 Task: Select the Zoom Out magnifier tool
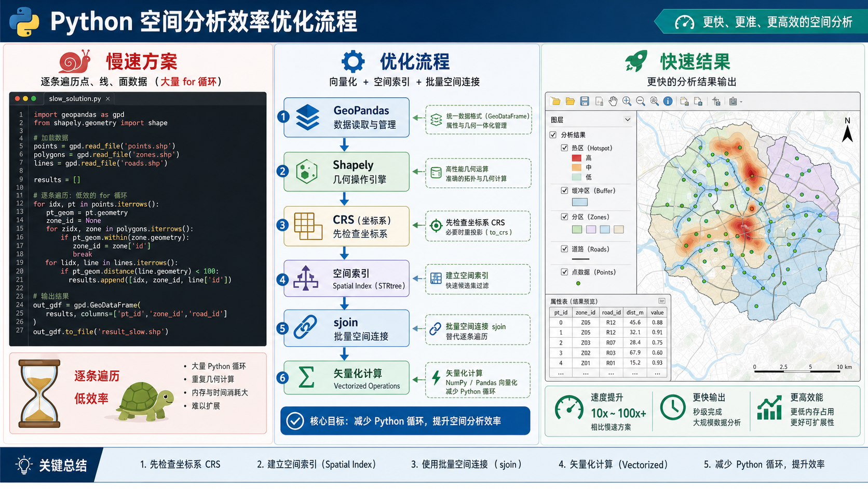point(641,101)
